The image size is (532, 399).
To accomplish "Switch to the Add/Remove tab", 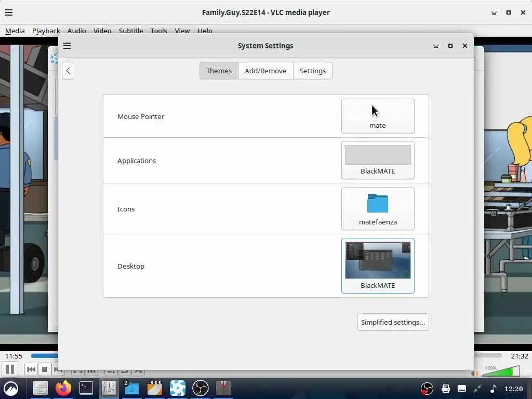I will [265, 71].
